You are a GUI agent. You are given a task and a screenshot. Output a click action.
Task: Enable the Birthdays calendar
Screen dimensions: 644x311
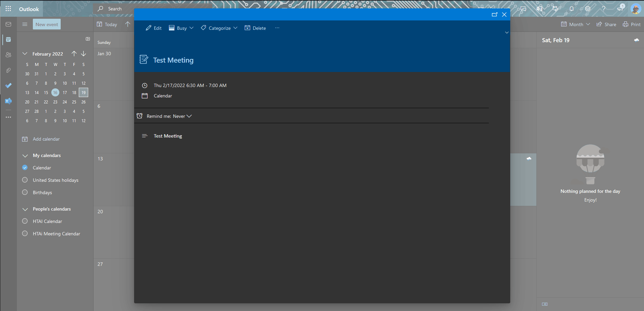pyautogui.click(x=24, y=192)
